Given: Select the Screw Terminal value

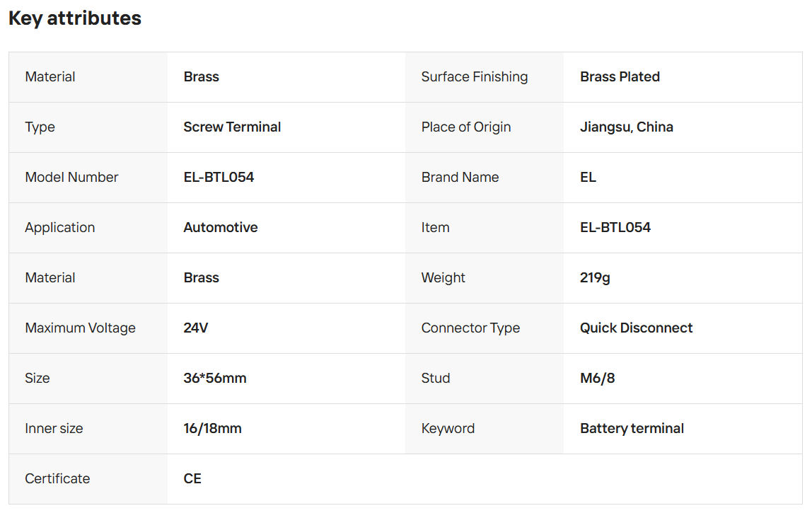Looking at the screenshot, I should (232, 127).
